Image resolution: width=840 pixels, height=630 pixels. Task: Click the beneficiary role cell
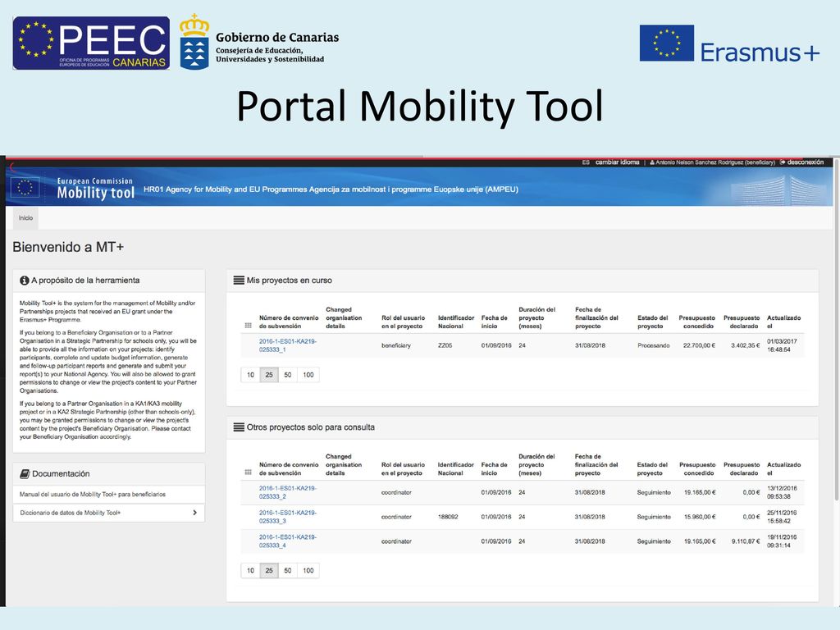396,345
